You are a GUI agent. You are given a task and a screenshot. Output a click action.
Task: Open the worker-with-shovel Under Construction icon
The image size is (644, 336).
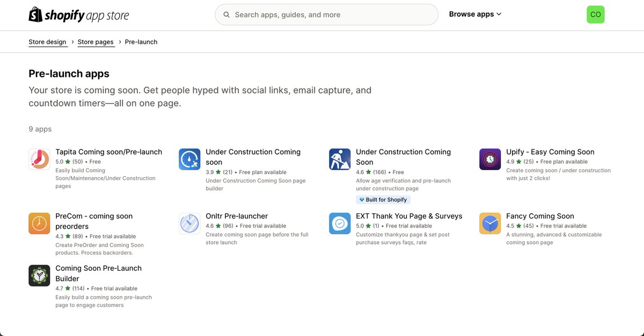340,159
